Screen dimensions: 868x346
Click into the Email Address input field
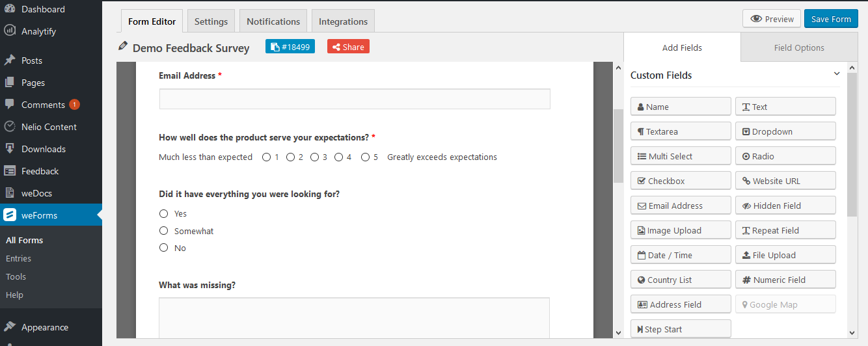point(355,99)
